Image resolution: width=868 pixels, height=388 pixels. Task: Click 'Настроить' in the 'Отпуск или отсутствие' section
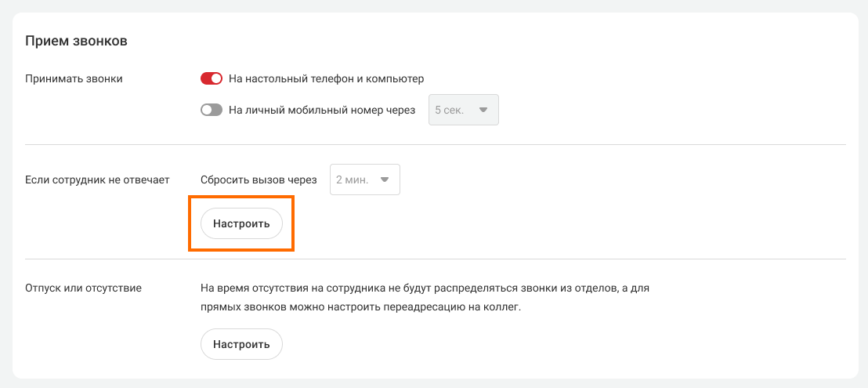tap(241, 344)
